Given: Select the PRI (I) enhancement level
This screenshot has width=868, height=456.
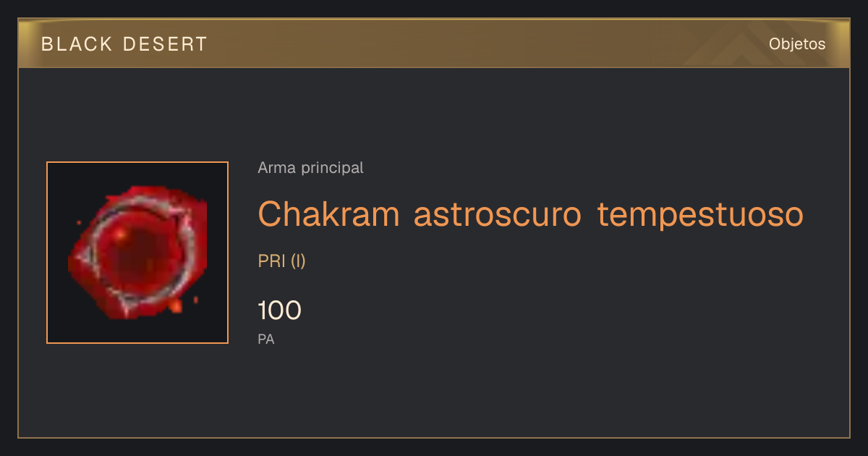Looking at the screenshot, I should coord(281,261).
